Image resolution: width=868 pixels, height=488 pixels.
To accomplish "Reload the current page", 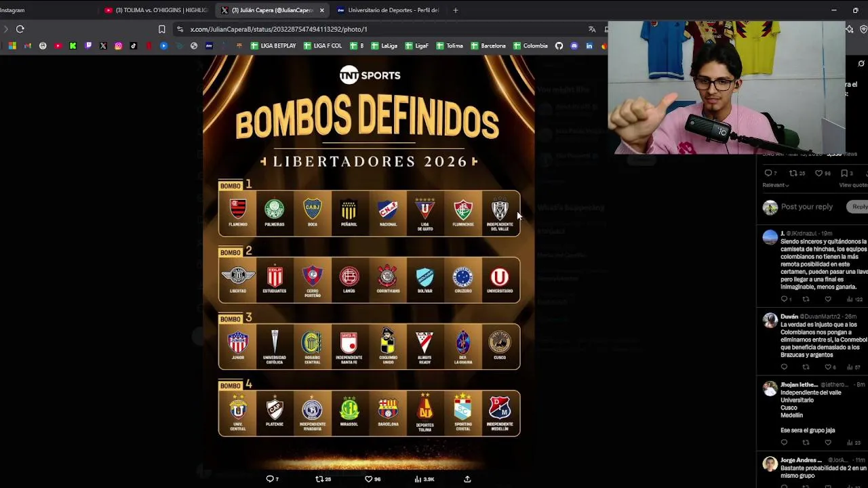I will click(20, 29).
